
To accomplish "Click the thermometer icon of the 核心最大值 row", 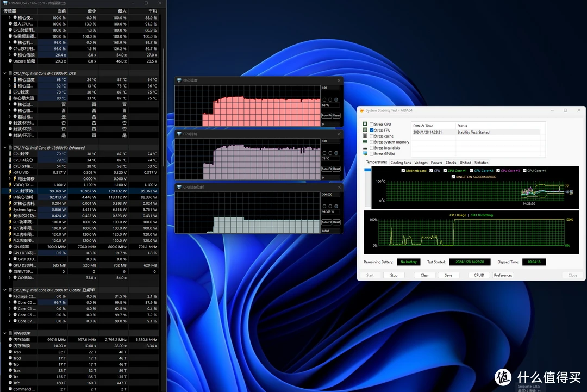I will coord(10,98).
